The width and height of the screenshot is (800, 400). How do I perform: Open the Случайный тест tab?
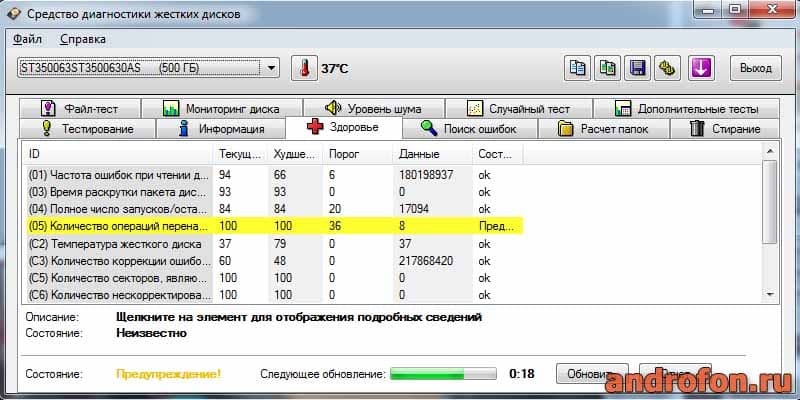(518, 109)
